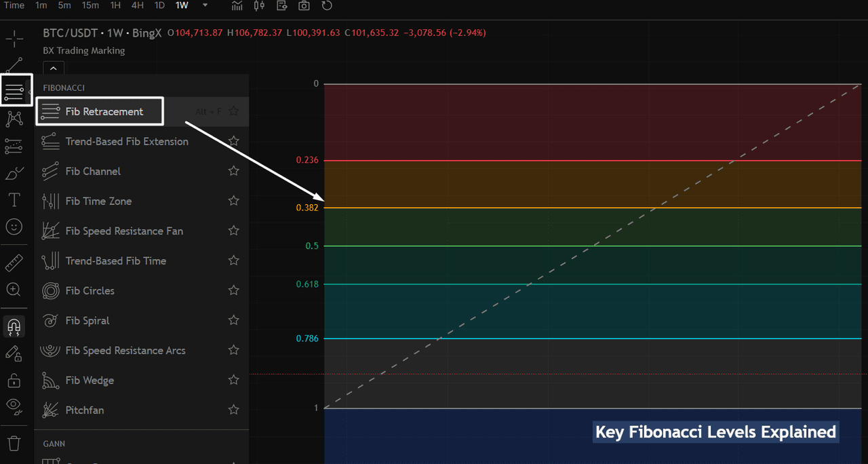Collapse the legend using the chevron button

click(54, 68)
